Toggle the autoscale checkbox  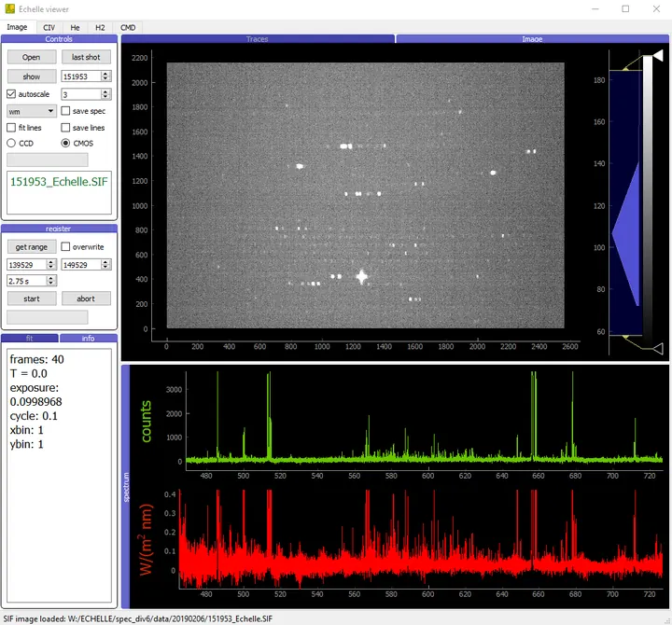[11, 94]
